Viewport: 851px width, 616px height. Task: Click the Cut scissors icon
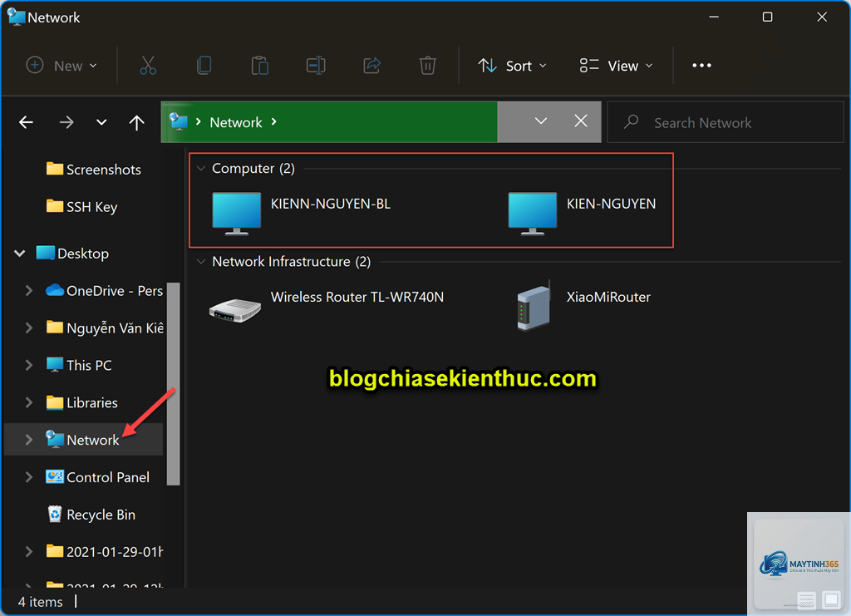pyautogui.click(x=148, y=66)
